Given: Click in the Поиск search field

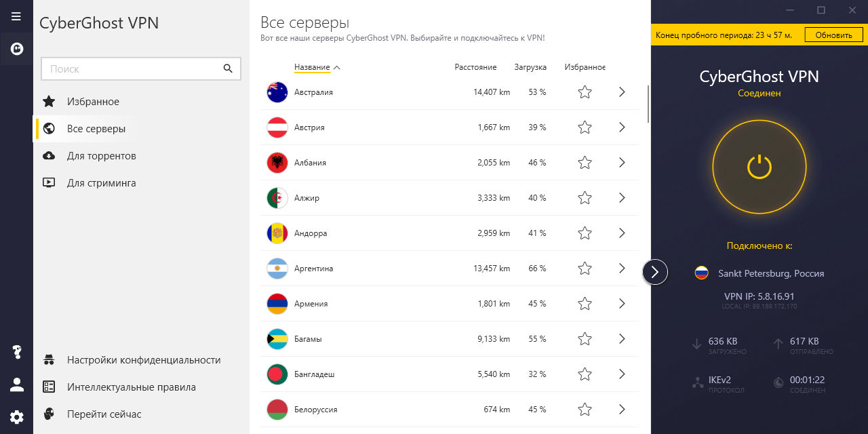Looking at the screenshot, I should point(132,69).
